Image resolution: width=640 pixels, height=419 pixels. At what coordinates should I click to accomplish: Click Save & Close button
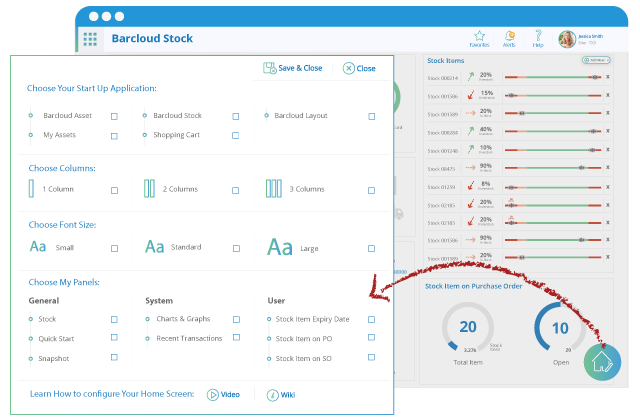click(293, 68)
